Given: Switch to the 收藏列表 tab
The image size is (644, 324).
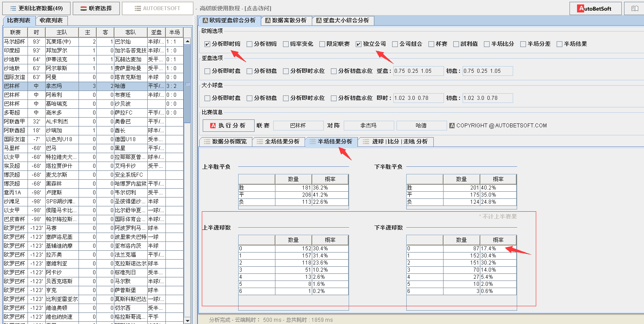Looking at the screenshot, I should tap(51, 20).
